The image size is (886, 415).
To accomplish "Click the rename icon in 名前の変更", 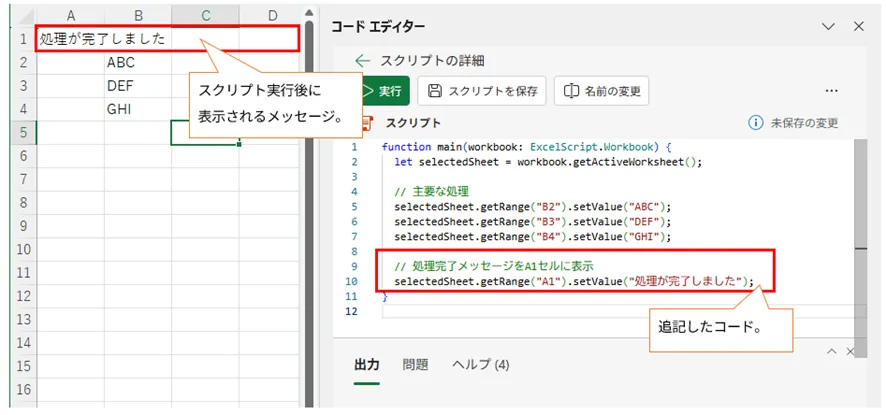I will (x=572, y=91).
